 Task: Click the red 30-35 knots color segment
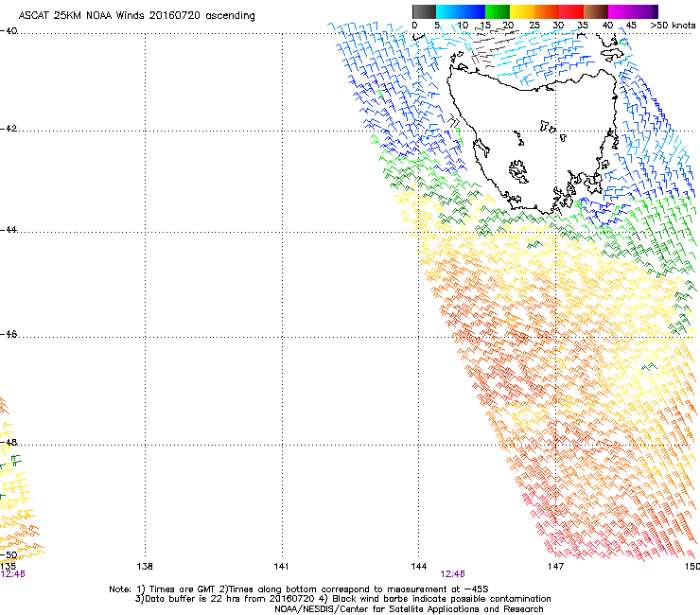coord(571,11)
